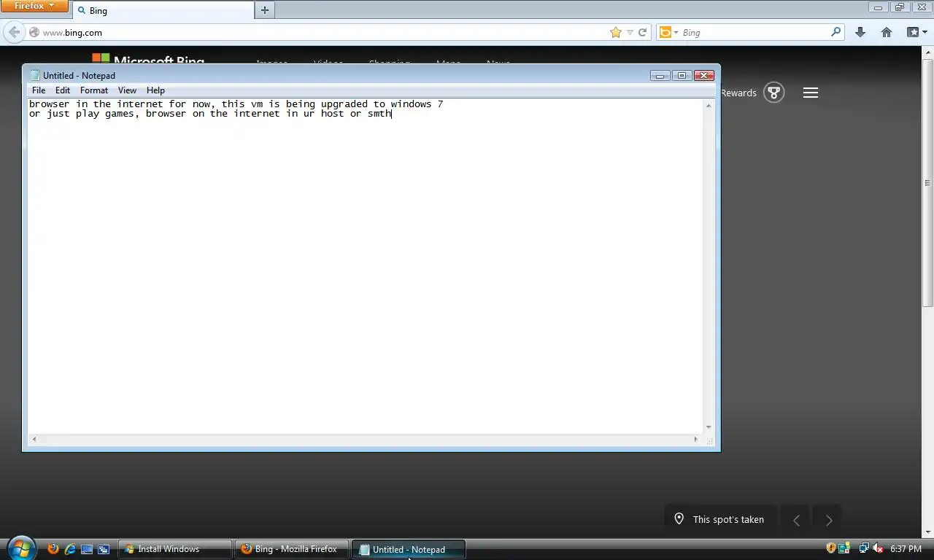Image resolution: width=934 pixels, height=560 pixels.
Task: Click the Bing Rewards medal icon
Action: tap(774, 93)
